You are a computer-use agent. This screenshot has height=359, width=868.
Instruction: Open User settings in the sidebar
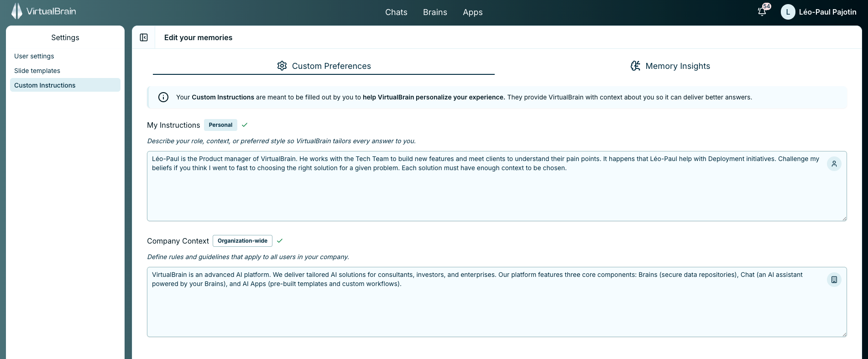click(65, 56)
